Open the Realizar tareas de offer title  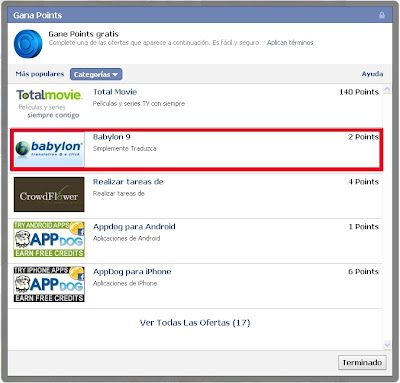tap(128, 182)
